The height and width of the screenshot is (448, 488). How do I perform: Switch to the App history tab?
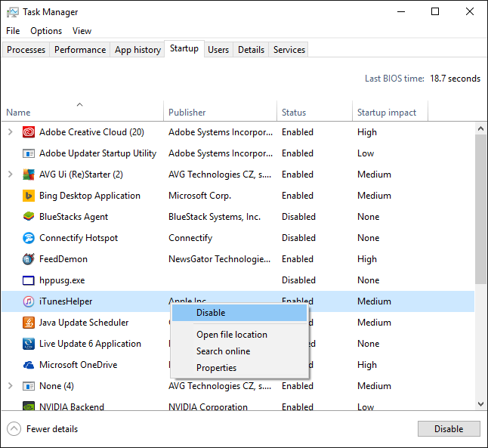[x=137, y=50]
